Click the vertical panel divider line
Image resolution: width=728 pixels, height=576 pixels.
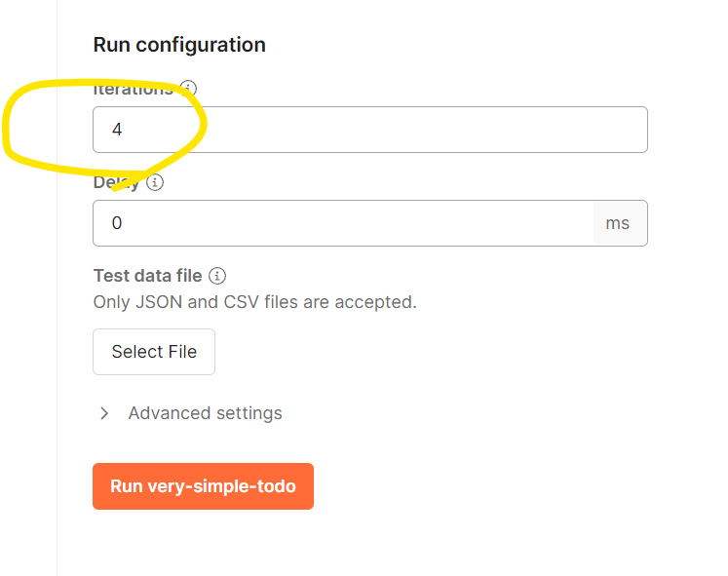(57, 288)
